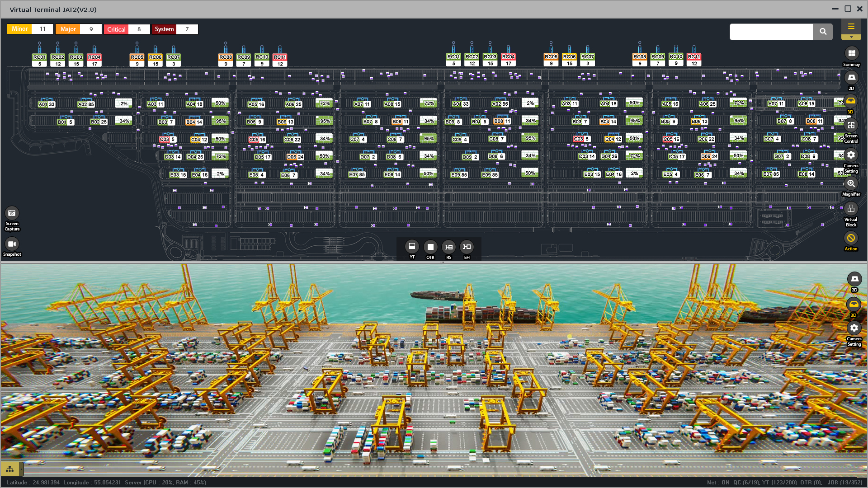
Task: Open Virtual Block tool
Action: [x=851, y=209]
